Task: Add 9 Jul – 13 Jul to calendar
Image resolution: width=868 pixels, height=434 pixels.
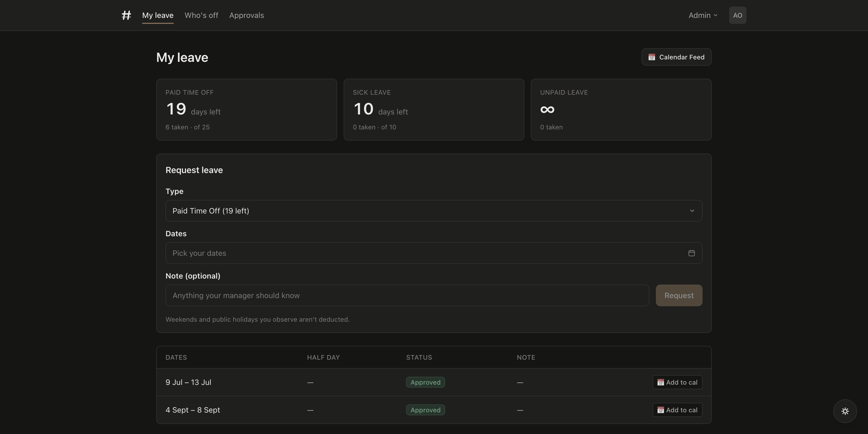Action: tap(677, 382)
